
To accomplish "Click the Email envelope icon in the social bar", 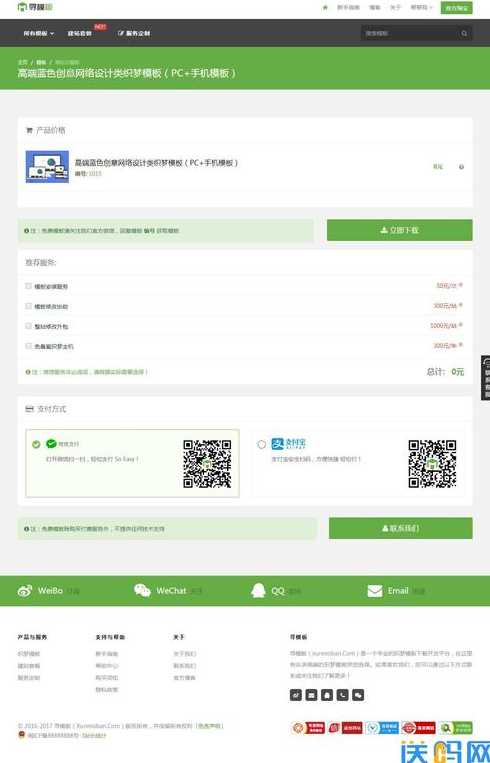I will [375, 591].
